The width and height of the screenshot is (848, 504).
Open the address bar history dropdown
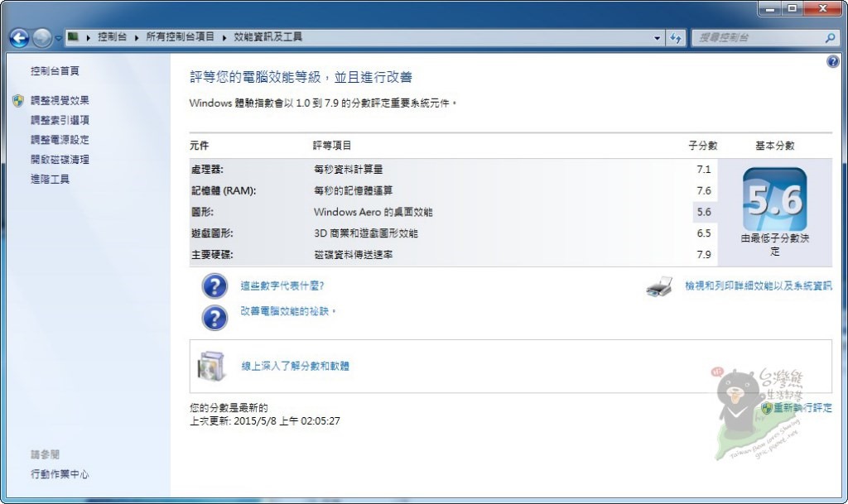[x=657, y=38]
